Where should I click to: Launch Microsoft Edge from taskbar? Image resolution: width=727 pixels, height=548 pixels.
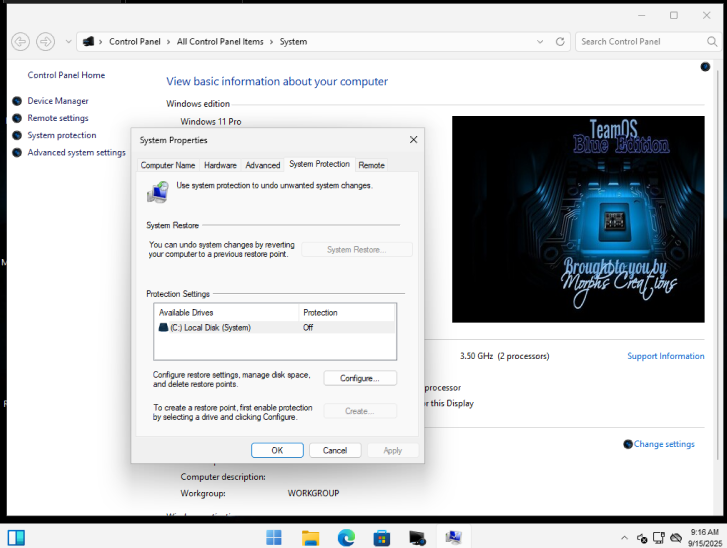click(x=346, y=538)
